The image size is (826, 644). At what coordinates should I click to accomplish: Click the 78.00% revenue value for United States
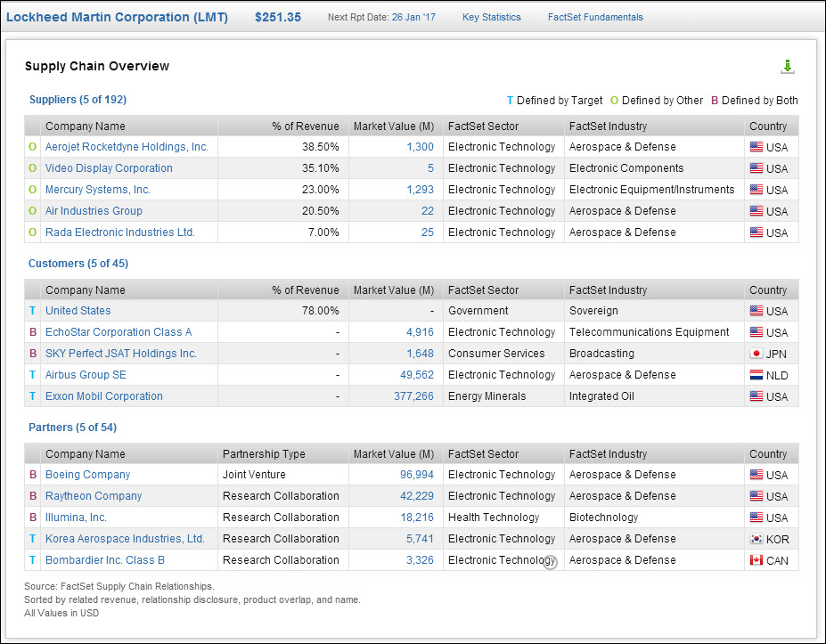point(320,311)
